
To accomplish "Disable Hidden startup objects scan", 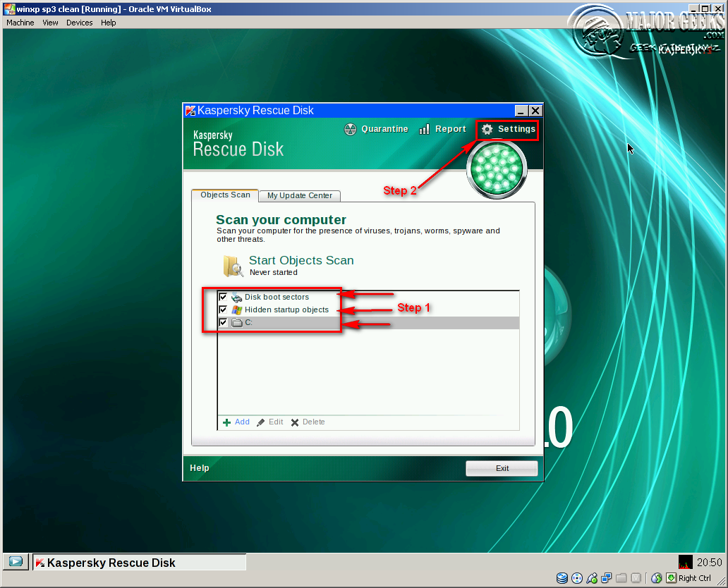I will coord(224,310).
